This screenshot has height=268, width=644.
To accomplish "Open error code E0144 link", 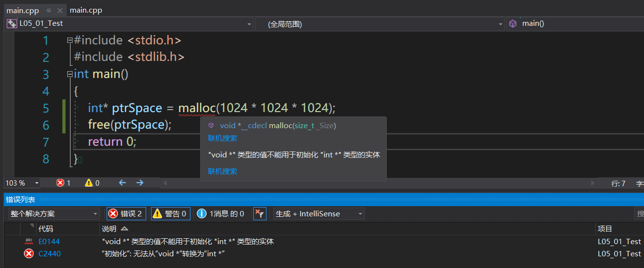I will 49,241.
